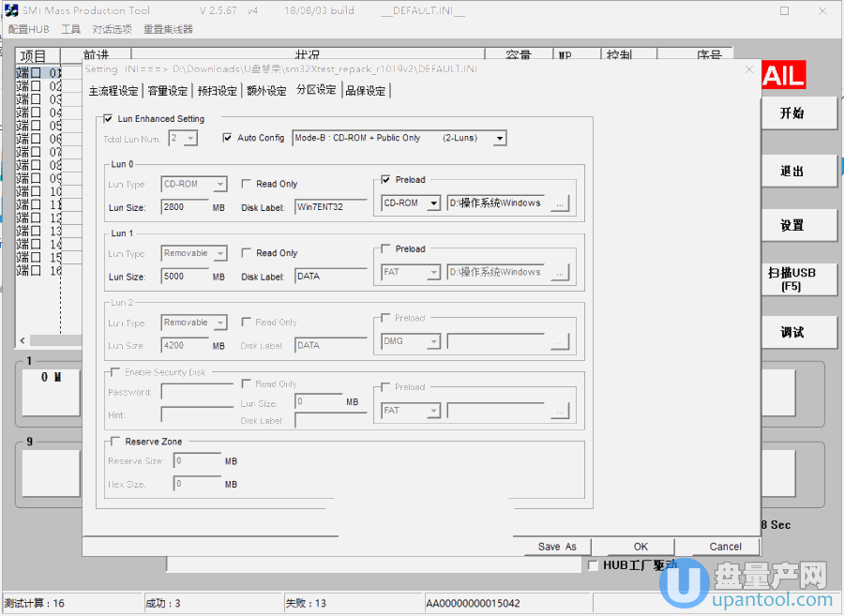Open the Mode-B Auto Config dropdown
The width and height of the screenshot is (844, 616).
pos(500,139)
